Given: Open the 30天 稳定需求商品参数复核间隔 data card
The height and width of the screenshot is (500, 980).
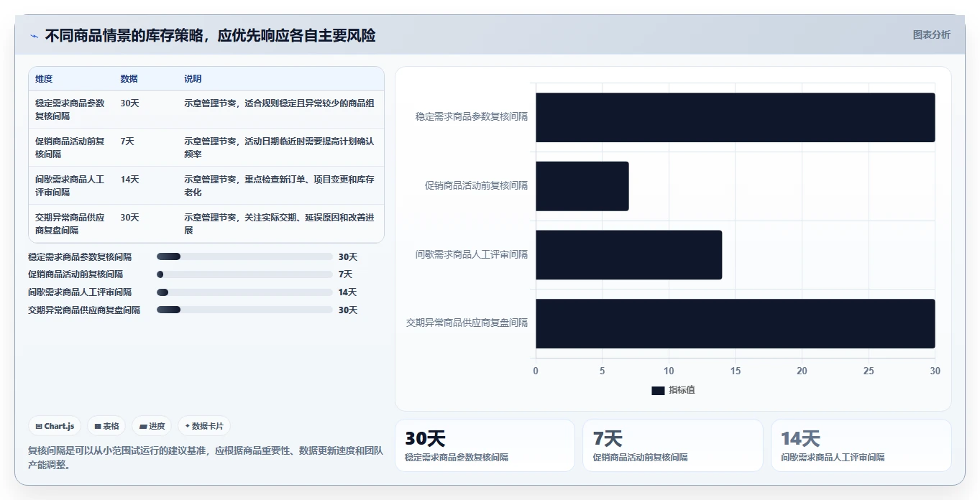Looking at the screenshot, I should click(485, 445).
